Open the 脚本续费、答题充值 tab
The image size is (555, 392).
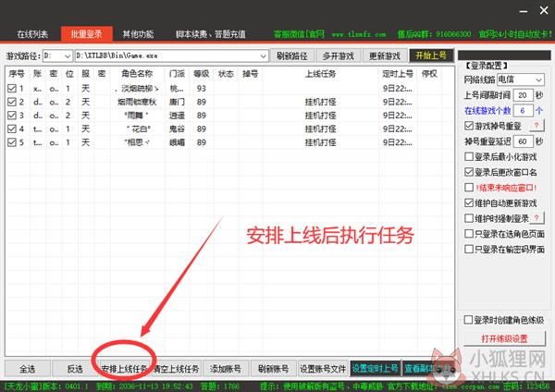pyautogui.click(x=210, y=34)
